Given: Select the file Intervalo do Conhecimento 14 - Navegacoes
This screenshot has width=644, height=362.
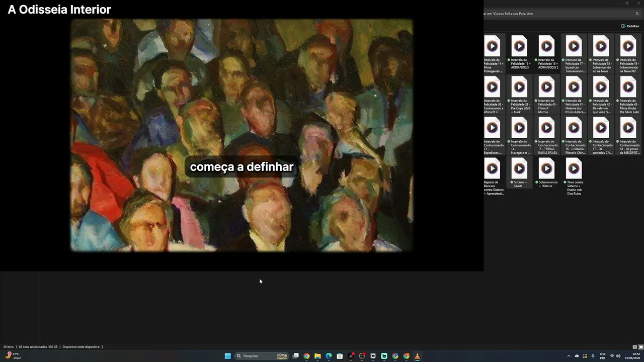Looking at the screenshot, I should pos(520,136).
